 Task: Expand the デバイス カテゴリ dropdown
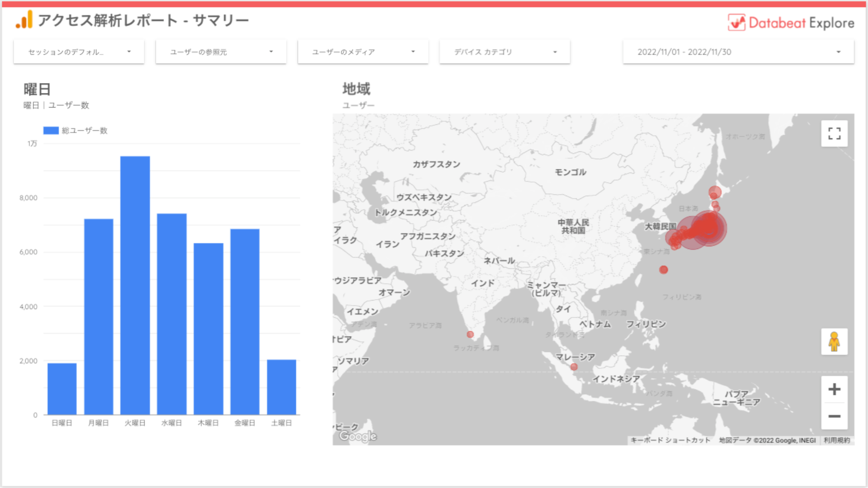(x=505, y=52)
